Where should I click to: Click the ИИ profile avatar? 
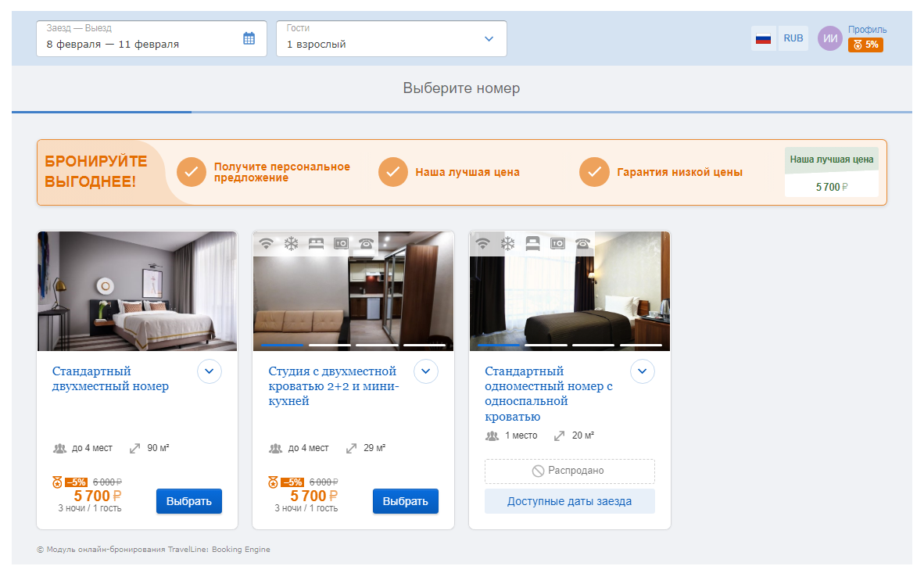click(x=829, y=39)
